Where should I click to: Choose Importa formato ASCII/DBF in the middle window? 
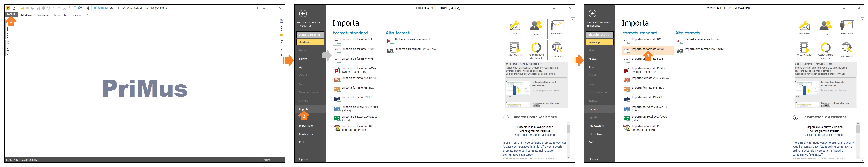(356, 79)
